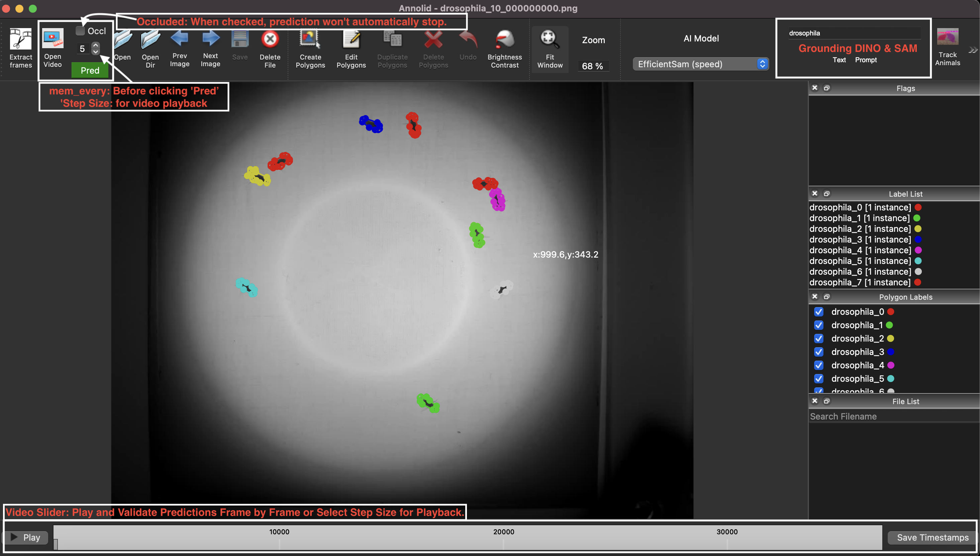Switch to Edit Polygons mode
This screenshot has width=980, height=556.
click(x=351, y=39)
